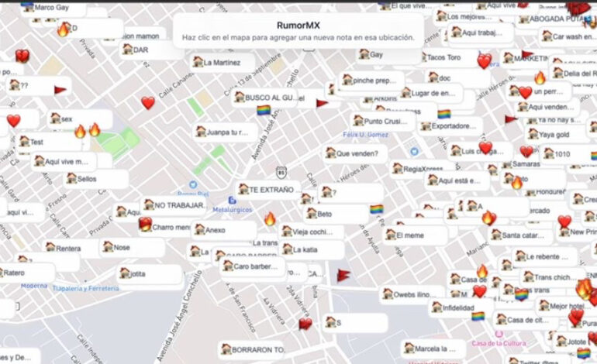Open the 'BUSCO AL GU...' note
The image size is (597, 364).
click(x=264, y=98)
